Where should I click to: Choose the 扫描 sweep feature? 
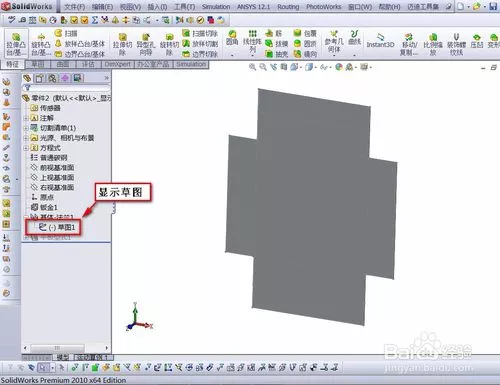coord(66,33)
